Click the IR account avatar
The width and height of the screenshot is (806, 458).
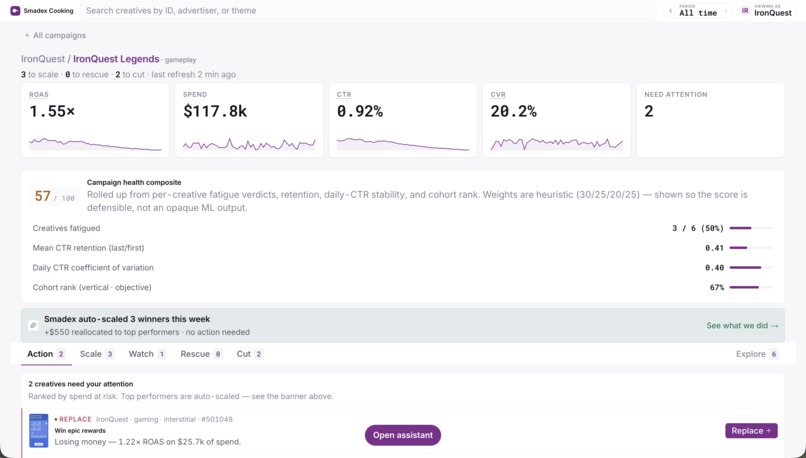click(745, 11)
